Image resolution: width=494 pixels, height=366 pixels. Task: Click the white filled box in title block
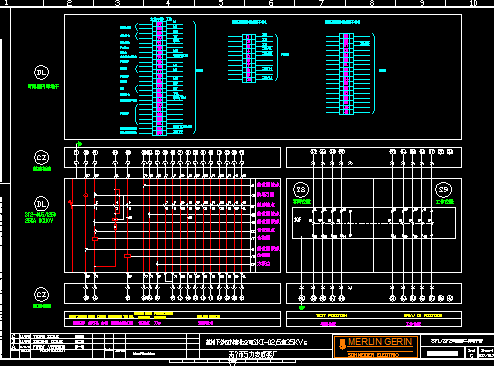pos(442,353)
